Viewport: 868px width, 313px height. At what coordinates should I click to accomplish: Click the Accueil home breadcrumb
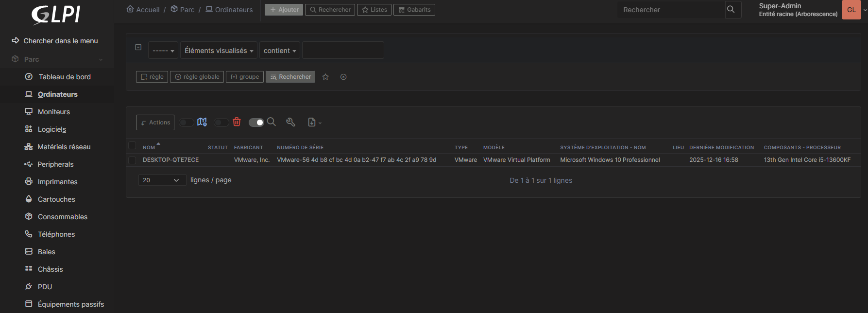(x=143, y=10)
